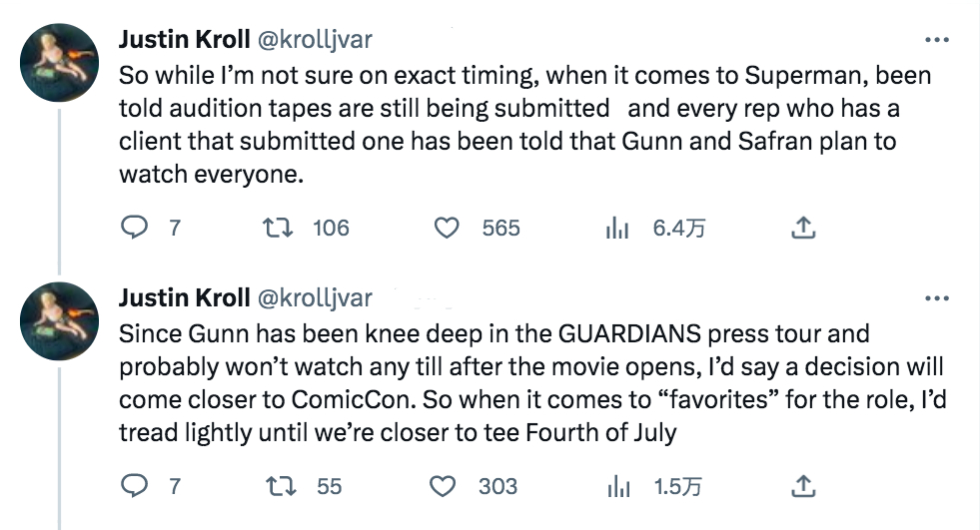
Task: Reply to the Superman audition tapes tweet
Action: point(134,229)
